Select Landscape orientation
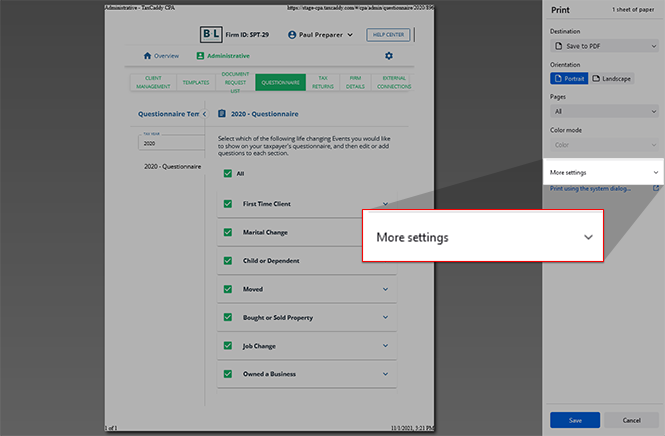This screenshot has width=665, height=436. pyautogui.click(x=612, y=78)
